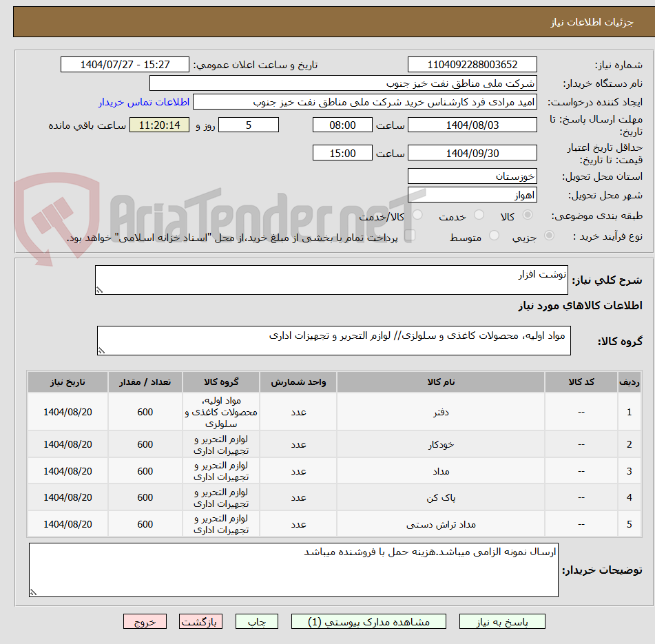Screen dimensions: 655x644
Task: Click the buyer name field شرکت ملی مناطق نفت خیز جنوب
Action: click(343, 83)
